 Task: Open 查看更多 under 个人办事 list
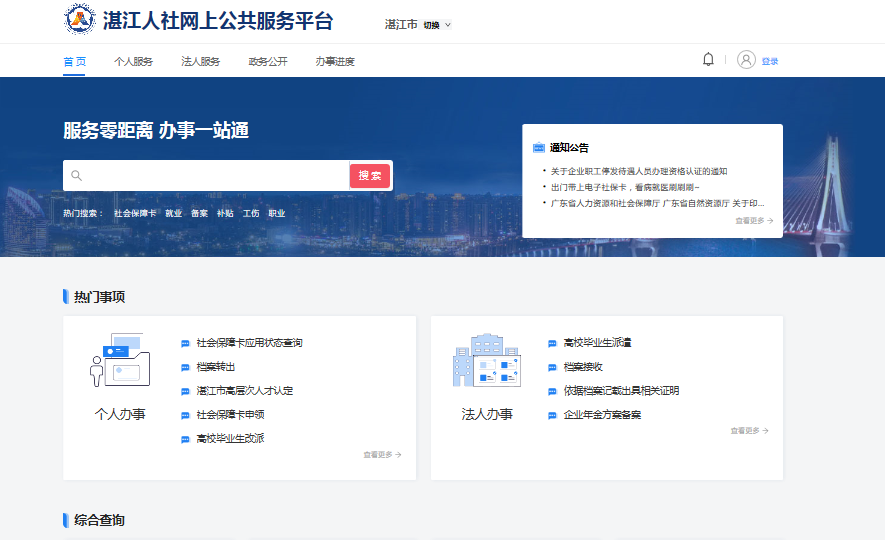pos(382,455)
